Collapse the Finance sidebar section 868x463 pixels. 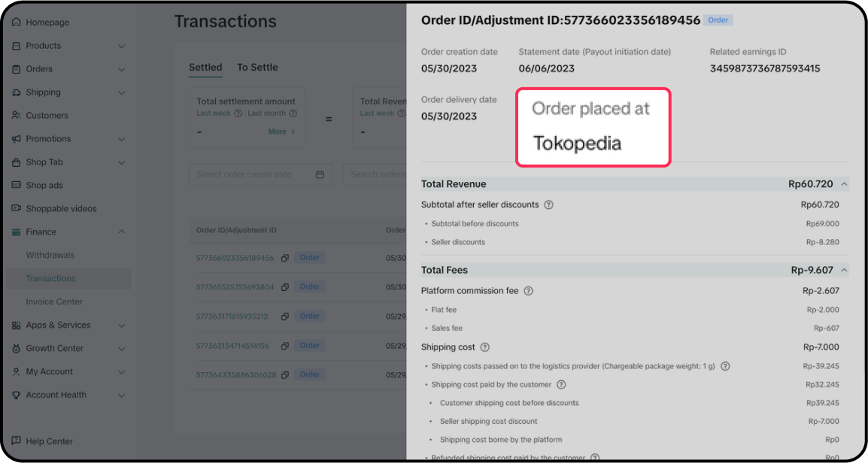[x=122, y=231]
